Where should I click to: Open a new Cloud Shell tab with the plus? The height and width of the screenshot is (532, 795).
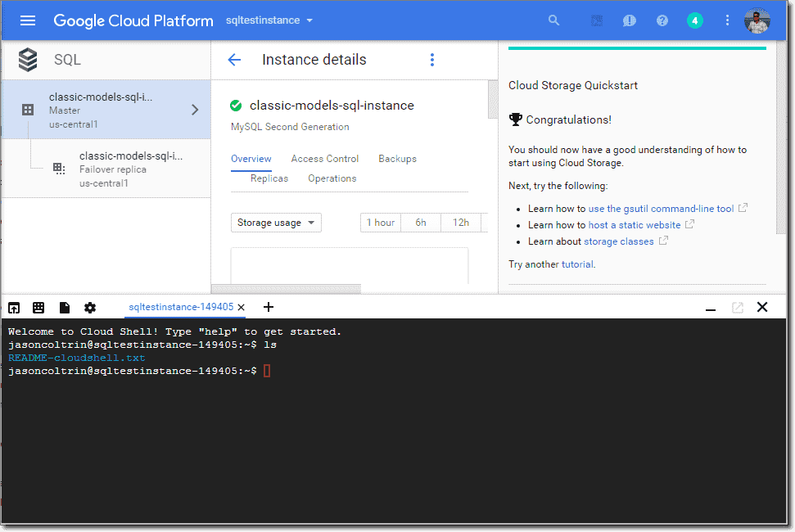point(269,306)
